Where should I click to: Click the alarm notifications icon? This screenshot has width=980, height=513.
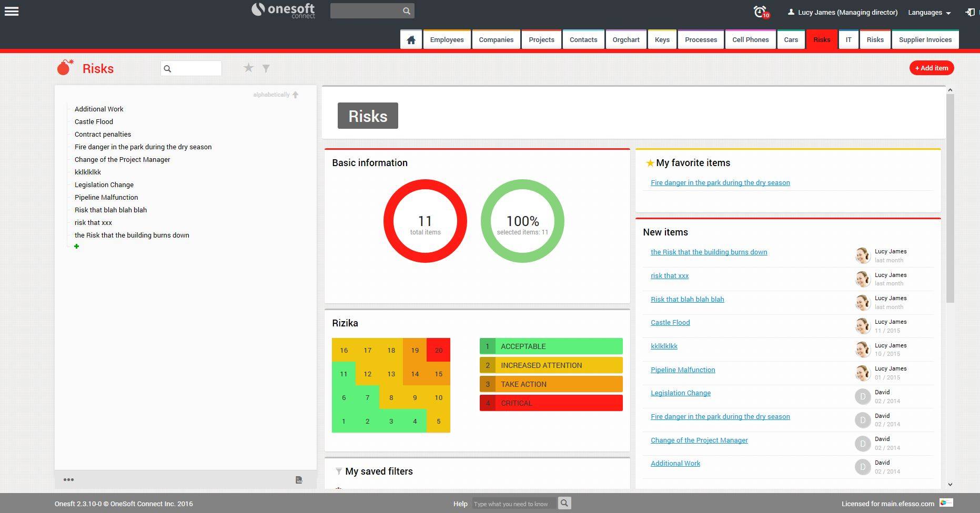pos(760,12)
